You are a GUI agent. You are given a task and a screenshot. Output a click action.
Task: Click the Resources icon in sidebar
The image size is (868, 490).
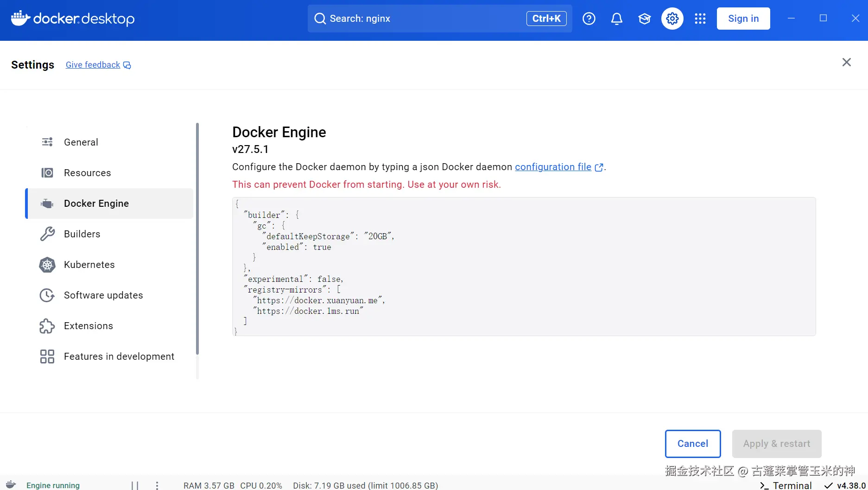click(47, 172)
